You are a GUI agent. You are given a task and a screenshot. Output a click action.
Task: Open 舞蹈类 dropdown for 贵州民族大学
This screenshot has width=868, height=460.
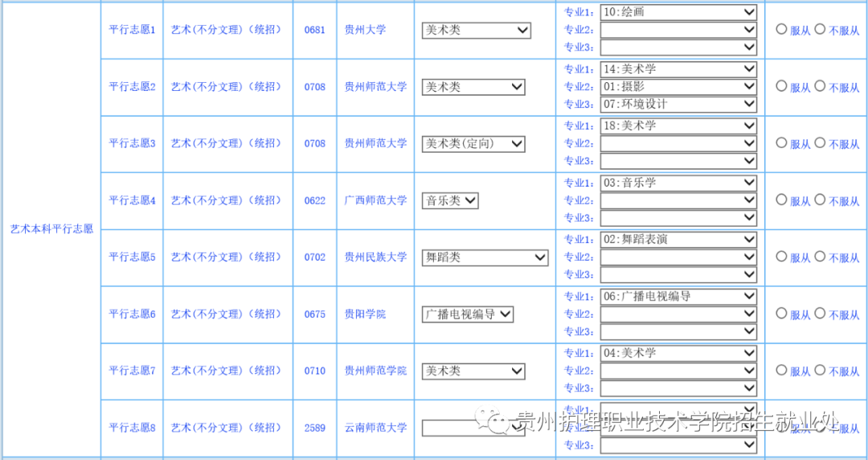(485, 257)
